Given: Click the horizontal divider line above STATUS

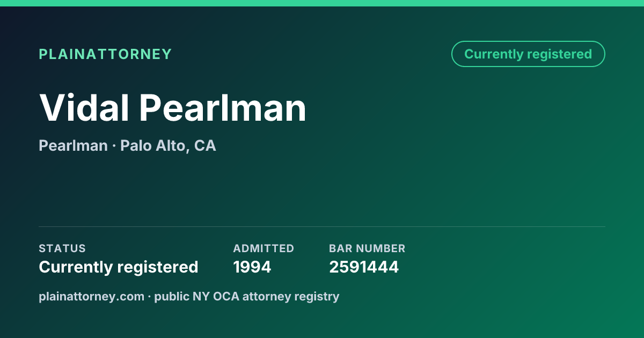Looking at the screenshot, I should coord(322,226).
